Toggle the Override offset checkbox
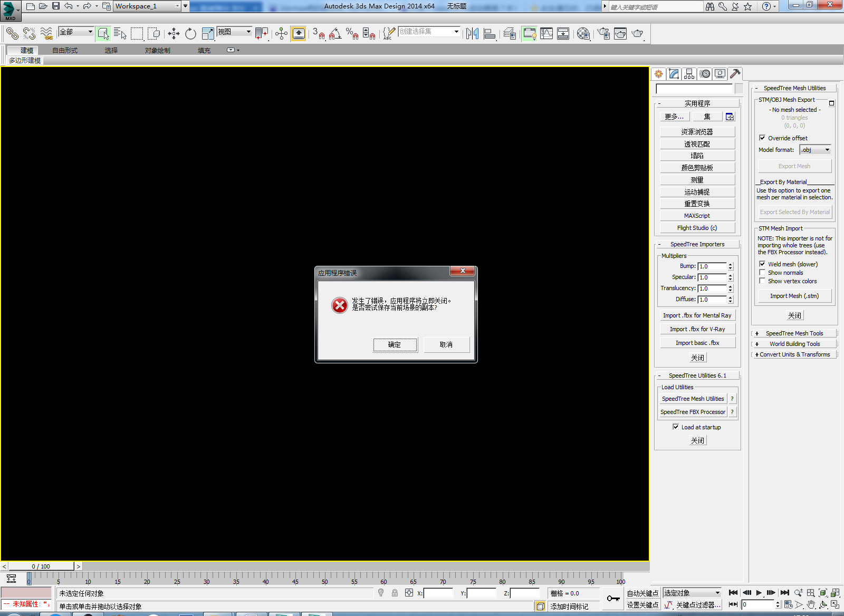The image size is (844, 616). click(x=762, y=138)
